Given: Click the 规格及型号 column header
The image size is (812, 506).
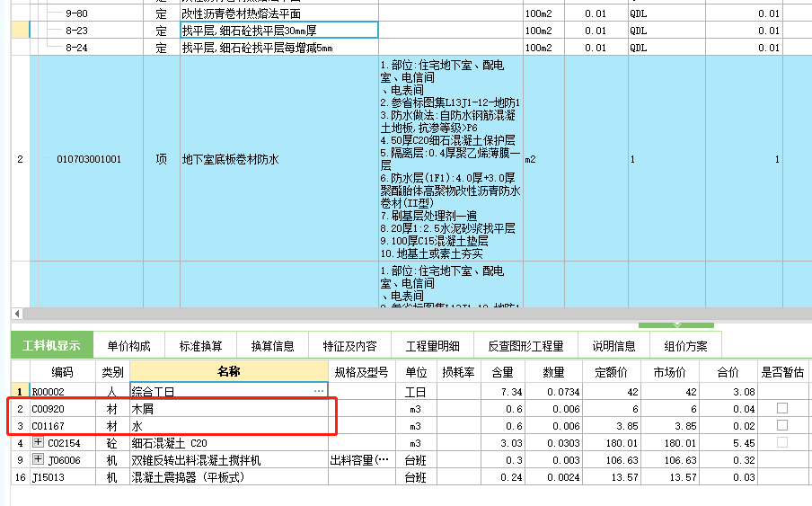Looking at the screenshot, I should 361,371.
